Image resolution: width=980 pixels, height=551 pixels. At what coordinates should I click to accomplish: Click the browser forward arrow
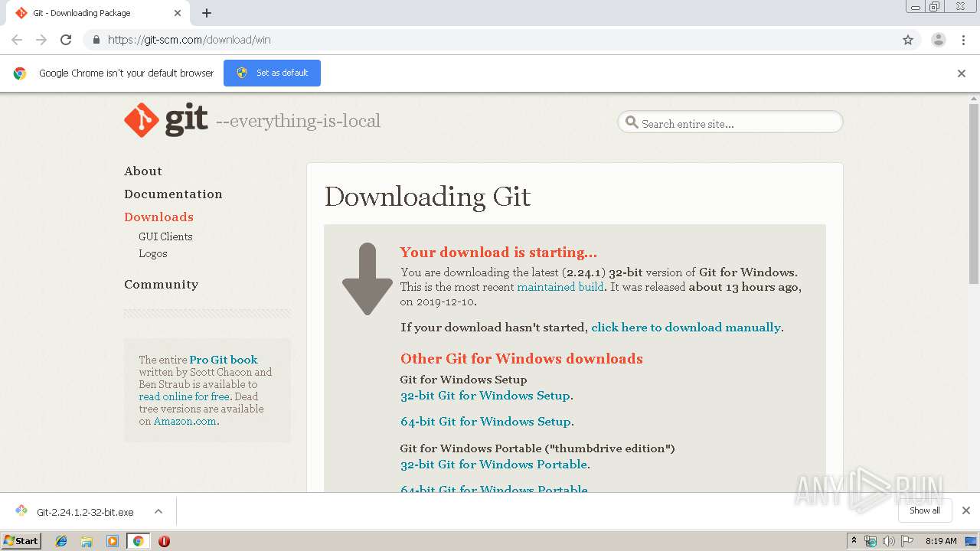(41, 40)
